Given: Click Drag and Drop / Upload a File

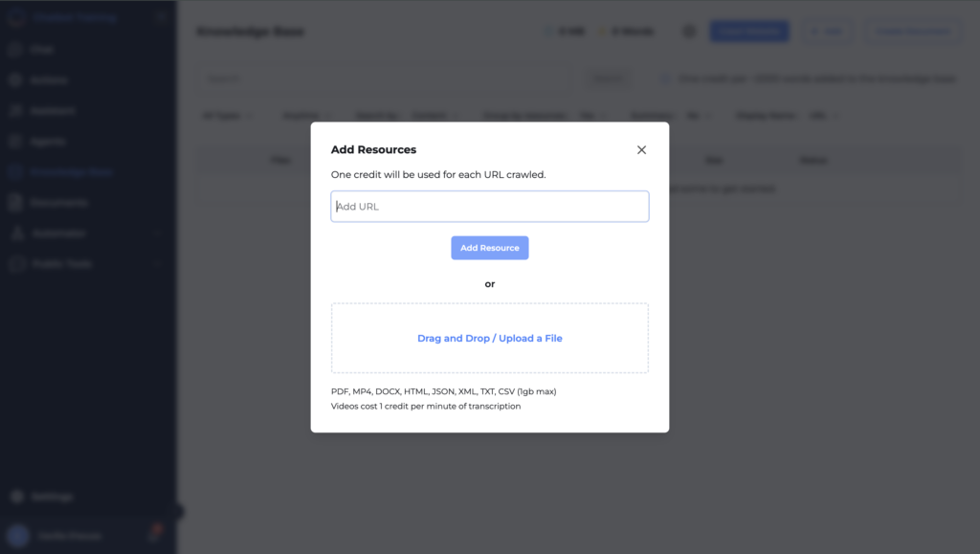Looking at the screenshot, I should click(489, 338).
